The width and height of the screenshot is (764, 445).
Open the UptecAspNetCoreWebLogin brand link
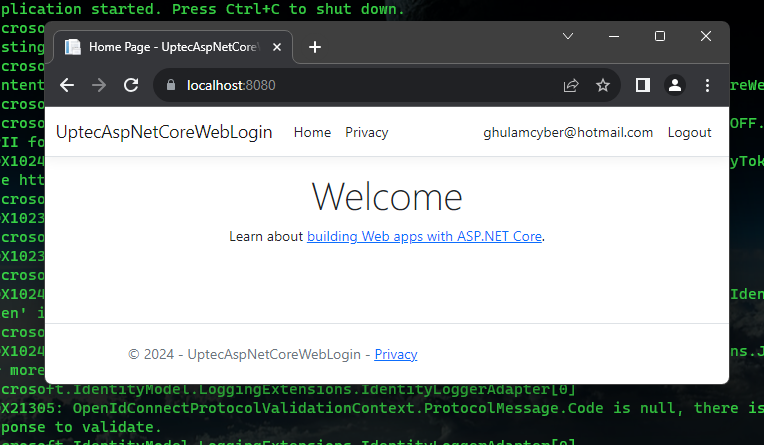(x=164, y=132)
